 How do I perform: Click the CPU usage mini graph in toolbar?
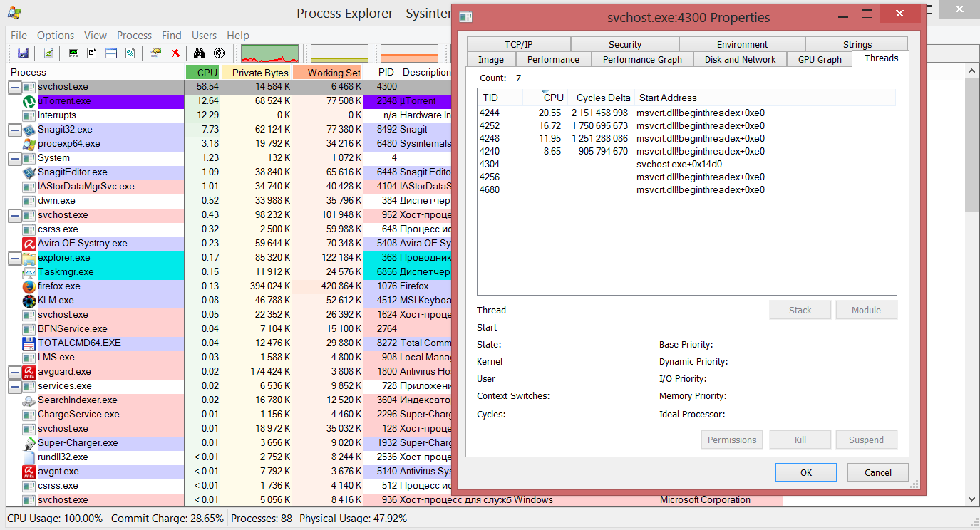[x=269, y=54]
